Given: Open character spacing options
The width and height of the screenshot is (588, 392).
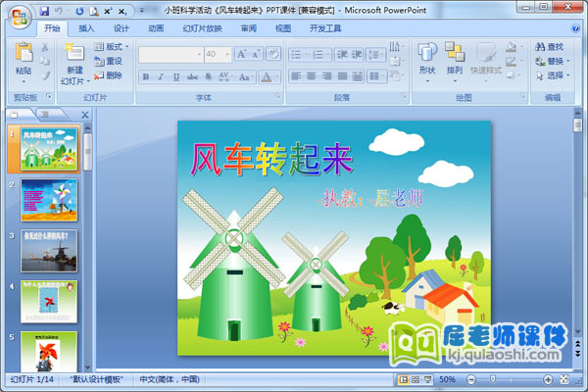Looking at the screenshot, I should 225,76.
